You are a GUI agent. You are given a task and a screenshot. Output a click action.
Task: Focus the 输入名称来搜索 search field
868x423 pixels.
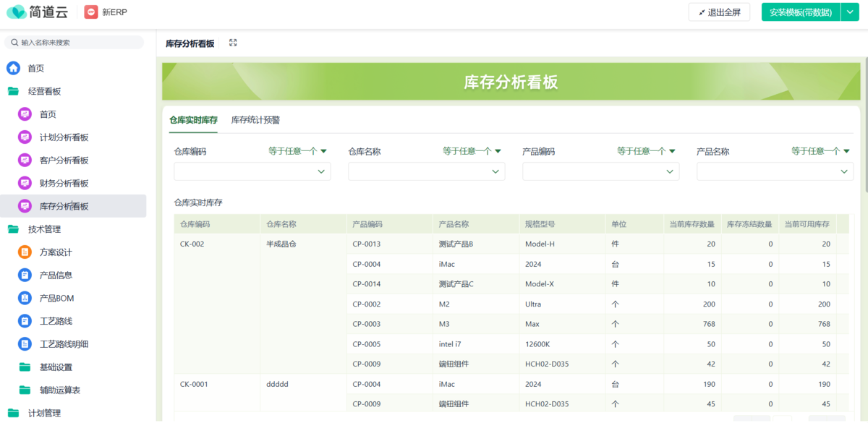75,43
